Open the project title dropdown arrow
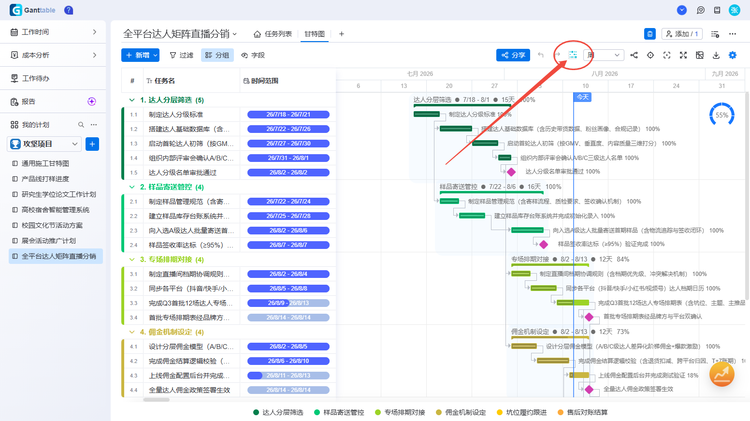This screenshot has width=750, height=421. coord(235,34)
